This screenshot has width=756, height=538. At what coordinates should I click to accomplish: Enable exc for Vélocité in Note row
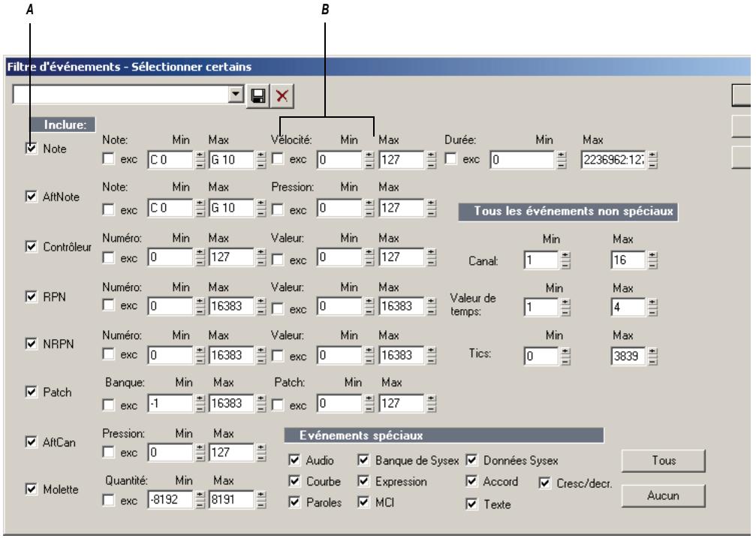click(x=278, y=158)
